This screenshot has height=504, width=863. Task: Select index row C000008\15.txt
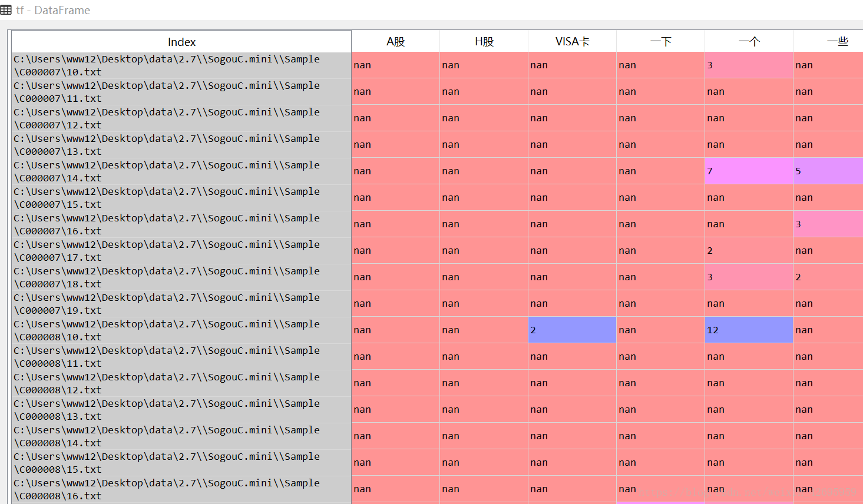pos(181,463)
